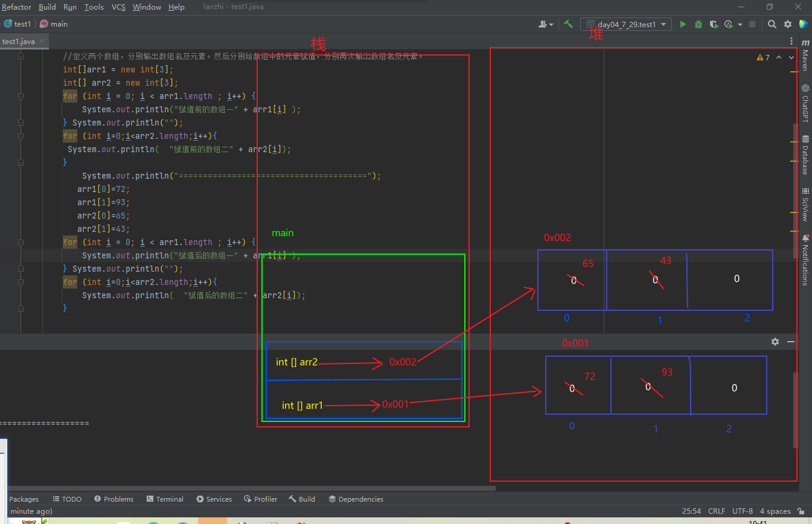Change the 4 spaces indent setting
Image resolution: width=812 pixels, height=524 pixels.
[775, 511]
